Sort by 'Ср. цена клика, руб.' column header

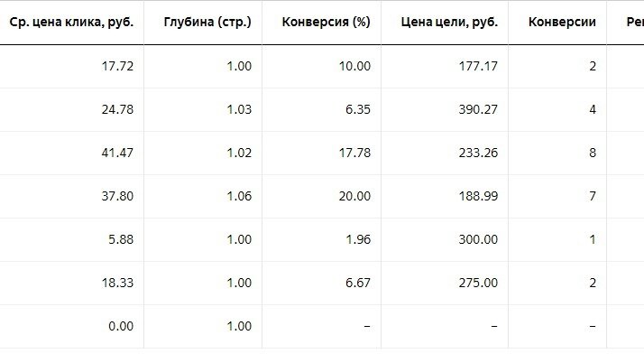point(71,23)
